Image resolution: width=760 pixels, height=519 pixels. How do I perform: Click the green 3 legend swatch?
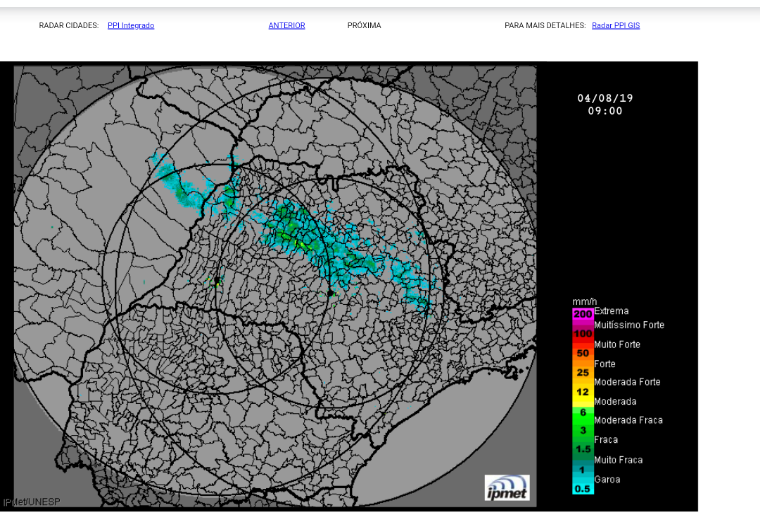pos(583,430)
